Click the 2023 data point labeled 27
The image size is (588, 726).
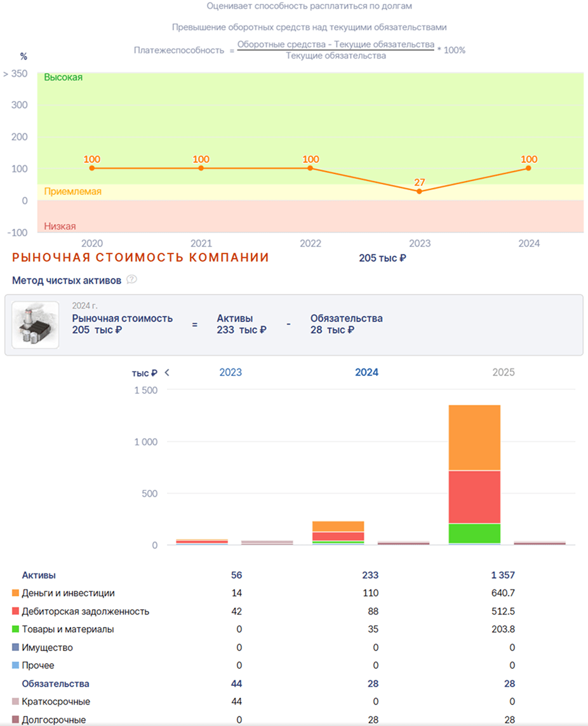[x=420, y=191]
